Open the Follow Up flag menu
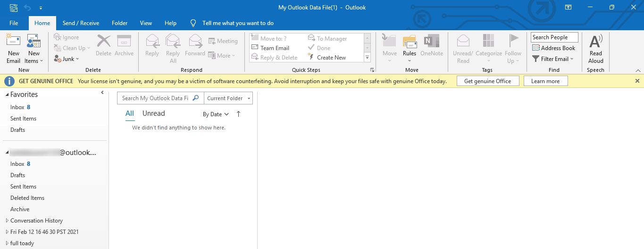This screenshot has width=644, height=249. (513, 49)
